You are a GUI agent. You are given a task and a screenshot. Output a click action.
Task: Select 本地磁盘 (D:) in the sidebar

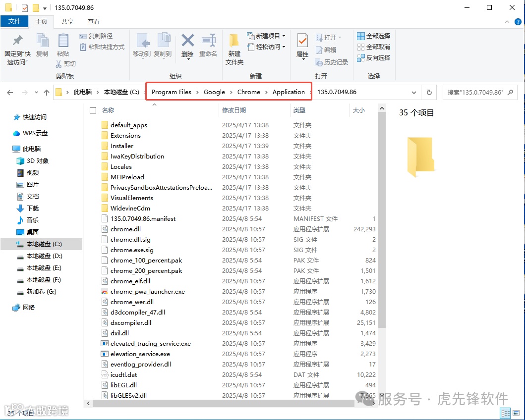coord(40,256)
